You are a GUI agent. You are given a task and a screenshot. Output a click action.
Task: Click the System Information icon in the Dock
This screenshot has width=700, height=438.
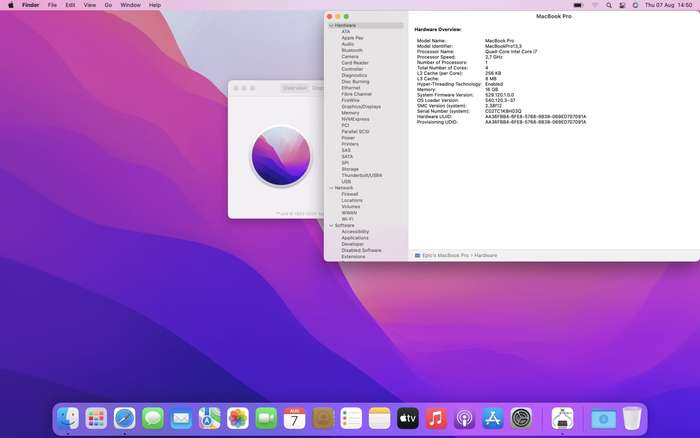(562, 418)
